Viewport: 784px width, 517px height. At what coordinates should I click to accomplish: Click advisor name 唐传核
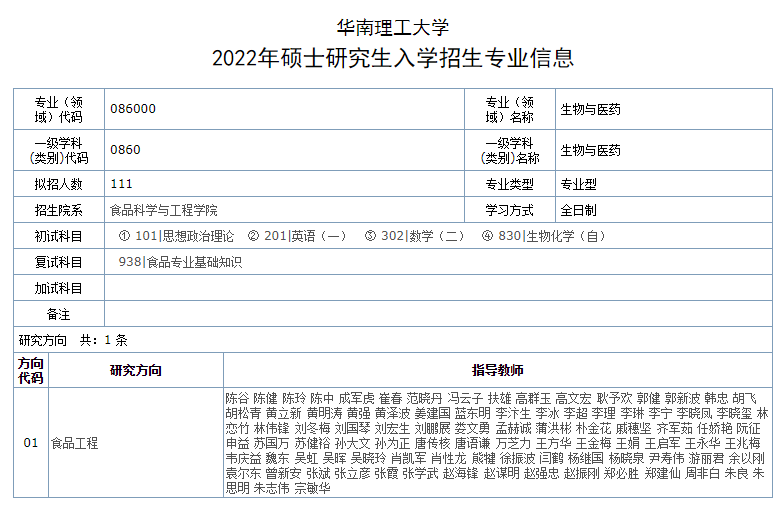[x=432, y=443]
